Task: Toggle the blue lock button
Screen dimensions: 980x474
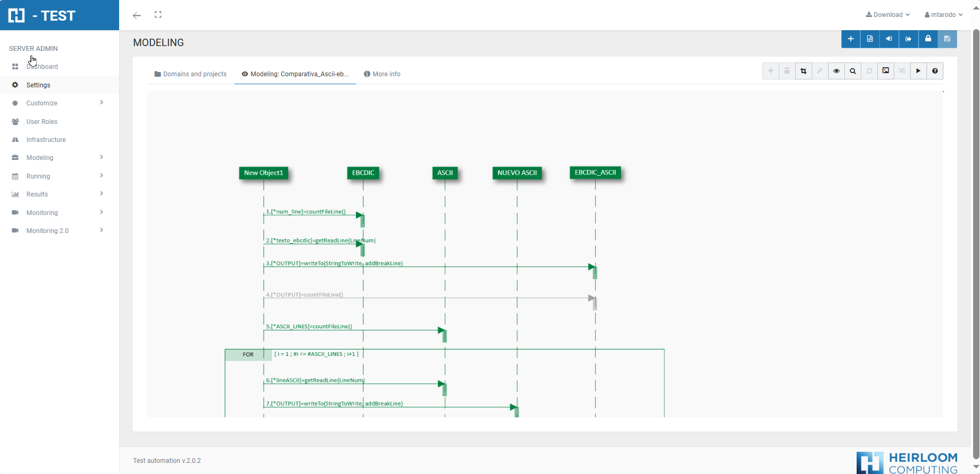Action: [x=928, y=39]
